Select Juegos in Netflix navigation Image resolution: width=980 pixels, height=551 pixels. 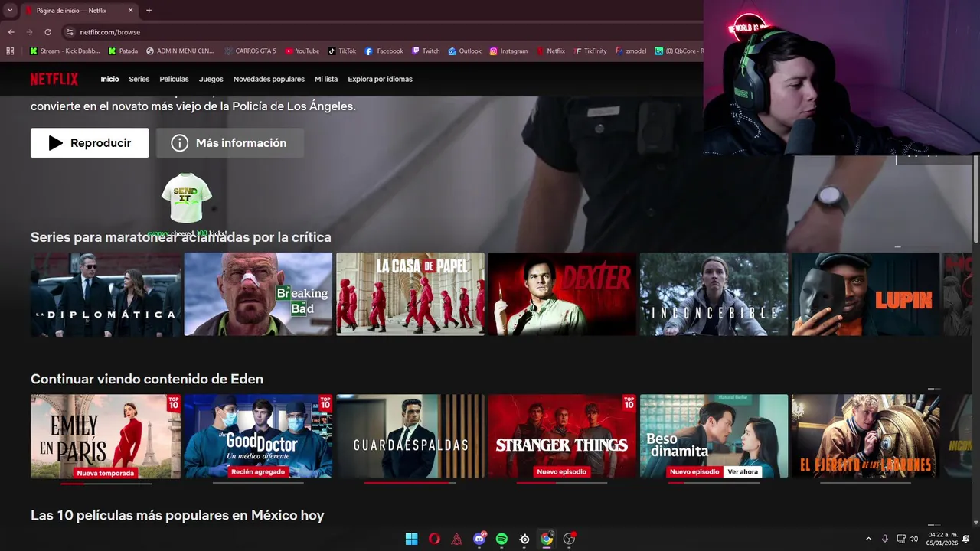pos(211,80)
